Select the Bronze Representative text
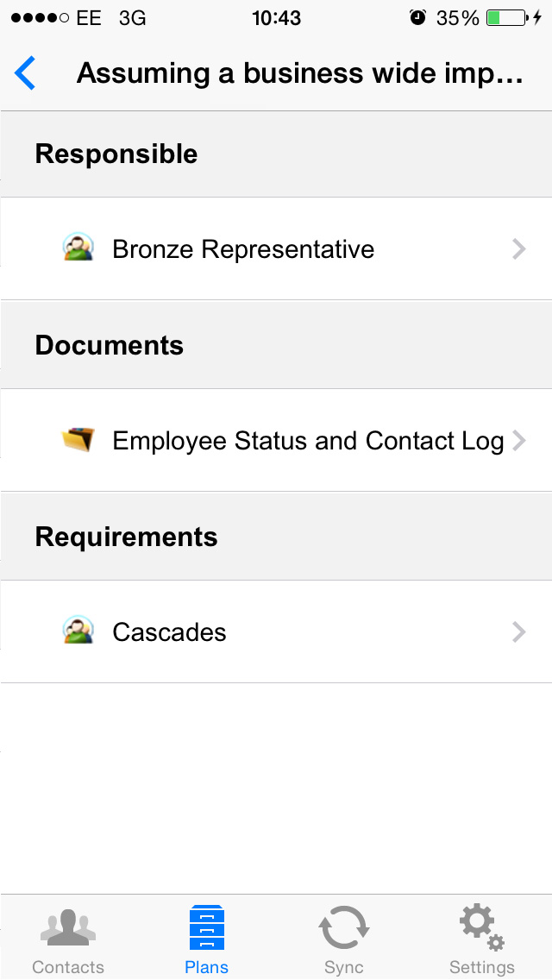This screenshot has width=552, height=980. tap(243, 249)
